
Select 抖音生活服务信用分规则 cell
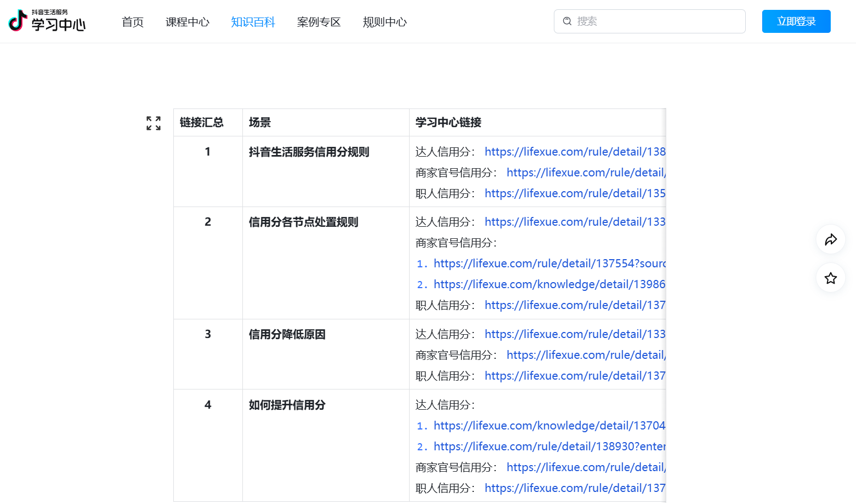(326, 171)
